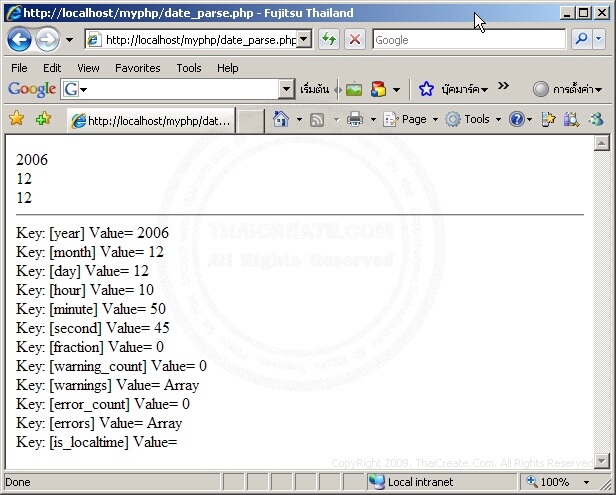This screenshot has height=495, width=616.
Task: Click the colored cubes icon on Google toolbar
Action: (378, 90)
